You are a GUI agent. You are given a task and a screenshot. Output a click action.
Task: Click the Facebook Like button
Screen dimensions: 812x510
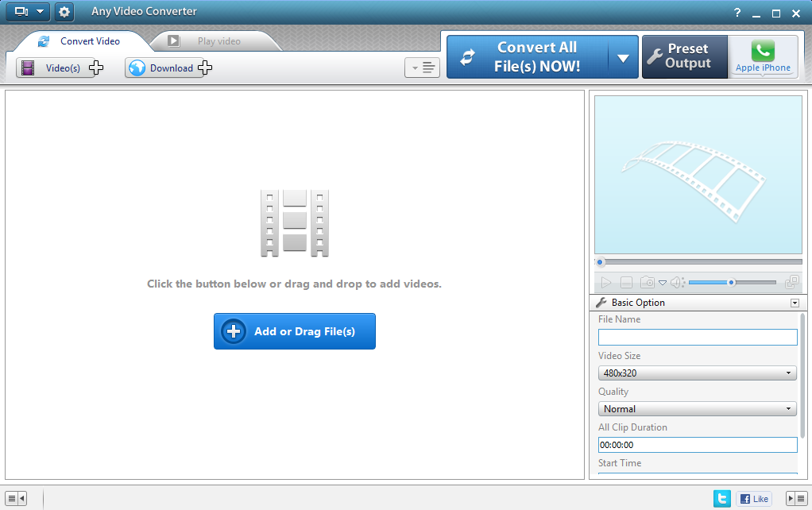pyautogui.click(x=754, y=499)
